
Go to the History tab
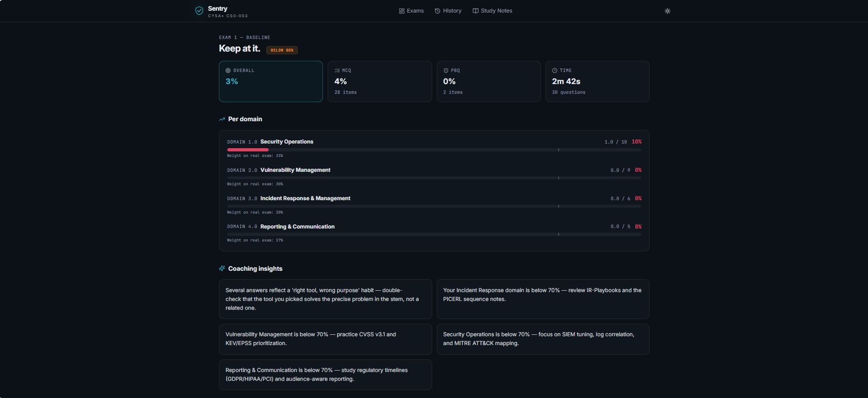click(x=448, y=11)
